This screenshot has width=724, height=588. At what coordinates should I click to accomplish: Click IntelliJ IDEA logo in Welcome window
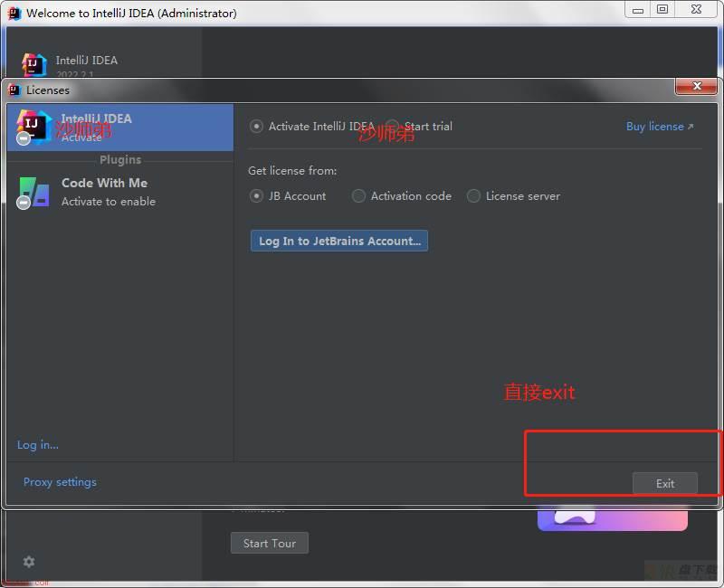coord(34,64)
